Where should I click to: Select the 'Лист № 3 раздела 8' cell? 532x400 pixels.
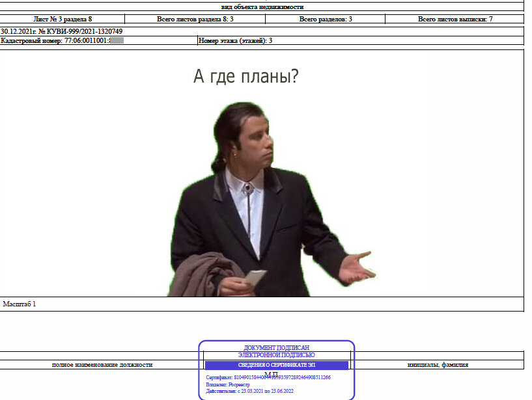pos(63,19)
